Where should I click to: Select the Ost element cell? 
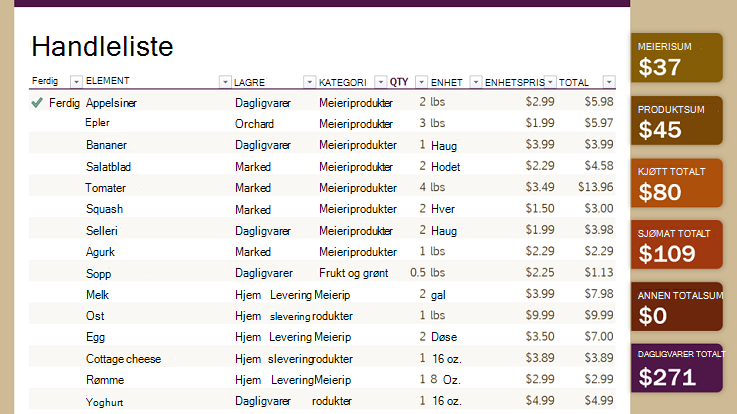pyautogui.click(x=95, y=316)
